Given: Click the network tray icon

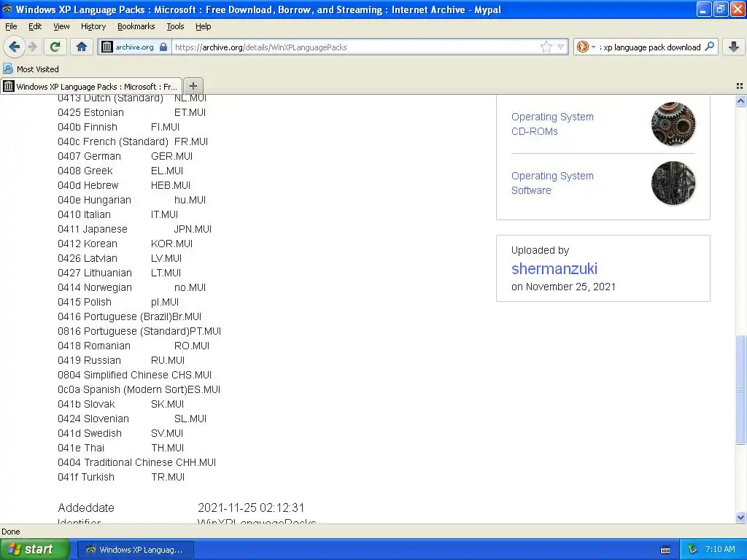Looking at the screenshot, I should tap(692, 550).
